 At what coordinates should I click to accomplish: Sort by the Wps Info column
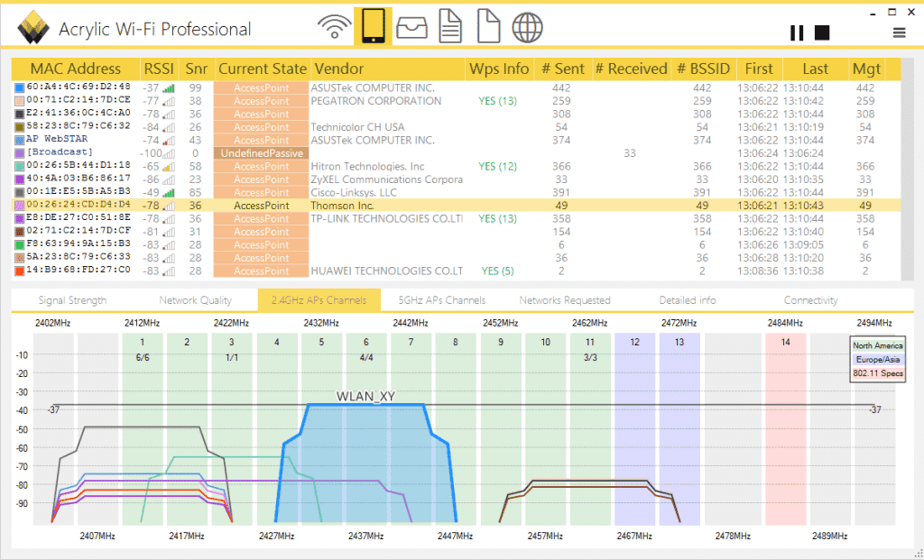499,69
